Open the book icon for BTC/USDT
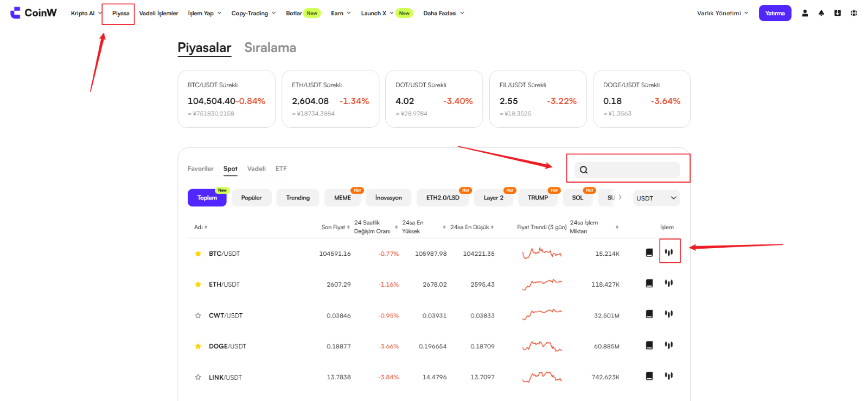The image size is (868, 401). click(649, 253)
